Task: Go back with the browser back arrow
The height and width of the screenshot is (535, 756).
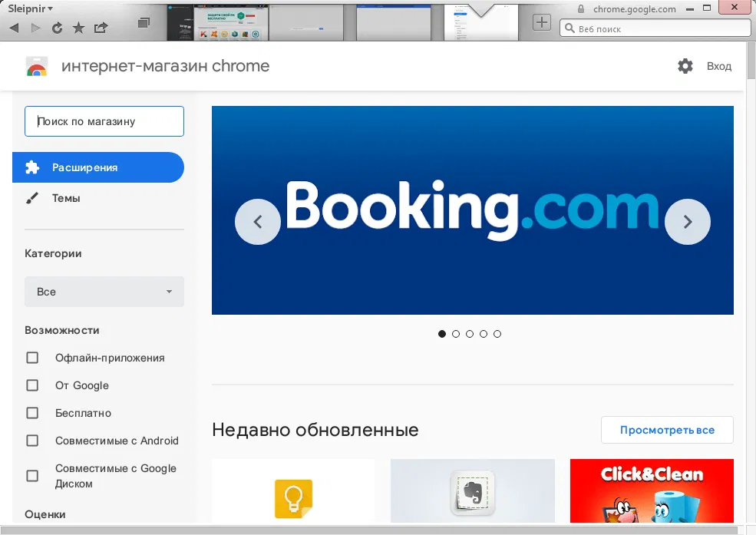Action: pos(15,28)
